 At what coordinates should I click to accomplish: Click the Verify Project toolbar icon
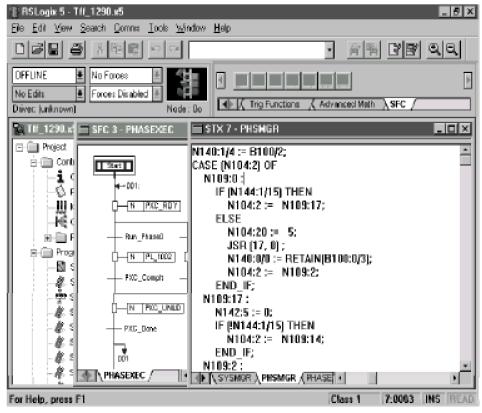(412, 49)
